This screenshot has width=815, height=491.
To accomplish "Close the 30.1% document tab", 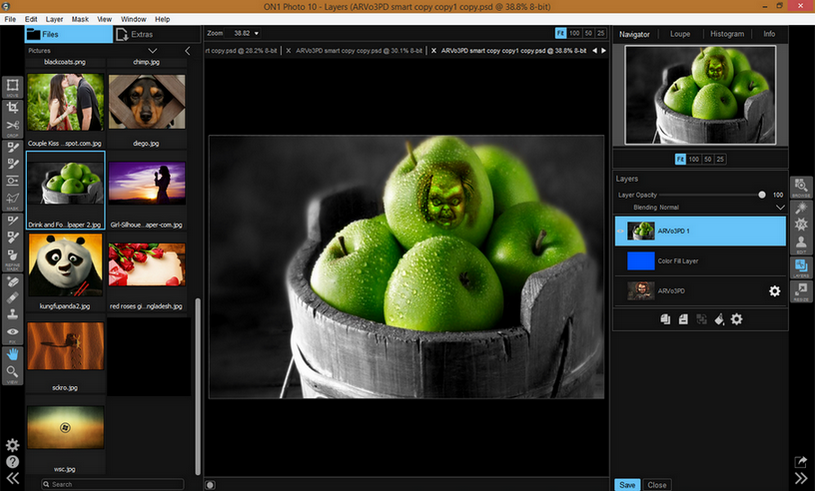I will point(288,50).
